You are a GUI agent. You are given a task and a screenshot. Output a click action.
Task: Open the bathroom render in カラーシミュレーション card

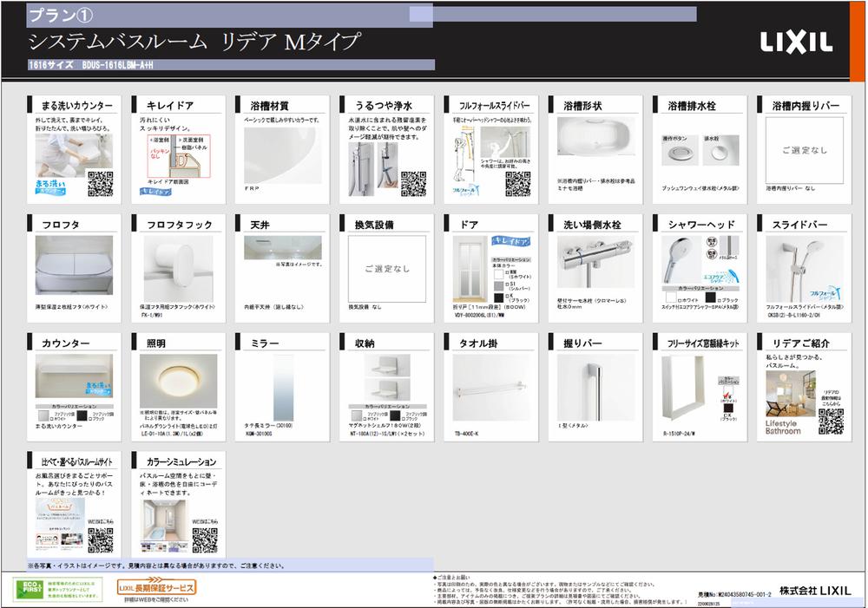pos(164,520)
